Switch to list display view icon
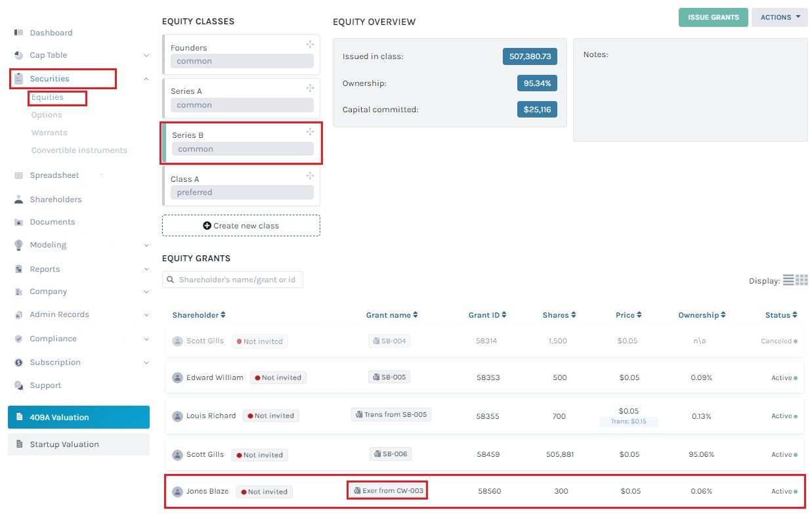Image resolution: width=812 pixels, height=514 pixels. [x=788, y=280]
